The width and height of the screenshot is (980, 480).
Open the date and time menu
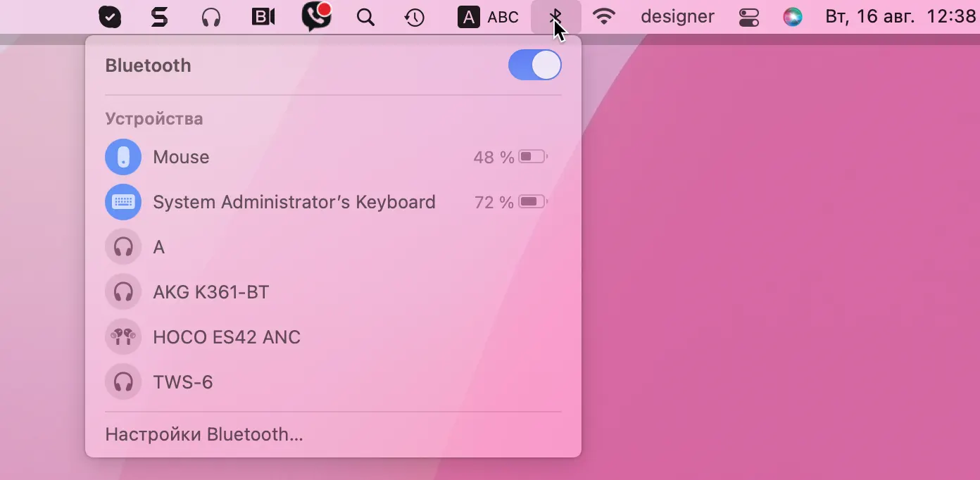(900, 17)
